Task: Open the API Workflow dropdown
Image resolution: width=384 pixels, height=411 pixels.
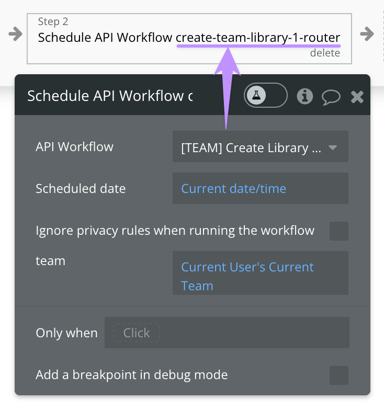Action: (x=260, y=147)
